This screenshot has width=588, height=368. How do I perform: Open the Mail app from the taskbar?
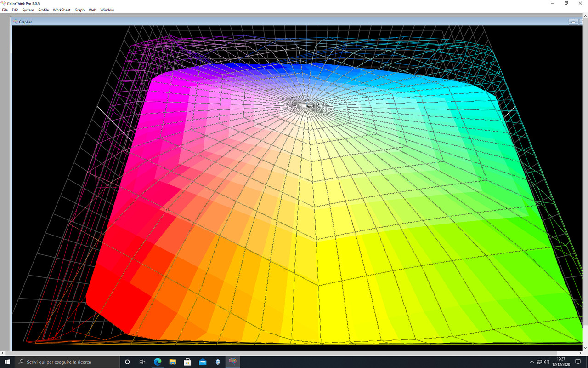pos(202,362)
